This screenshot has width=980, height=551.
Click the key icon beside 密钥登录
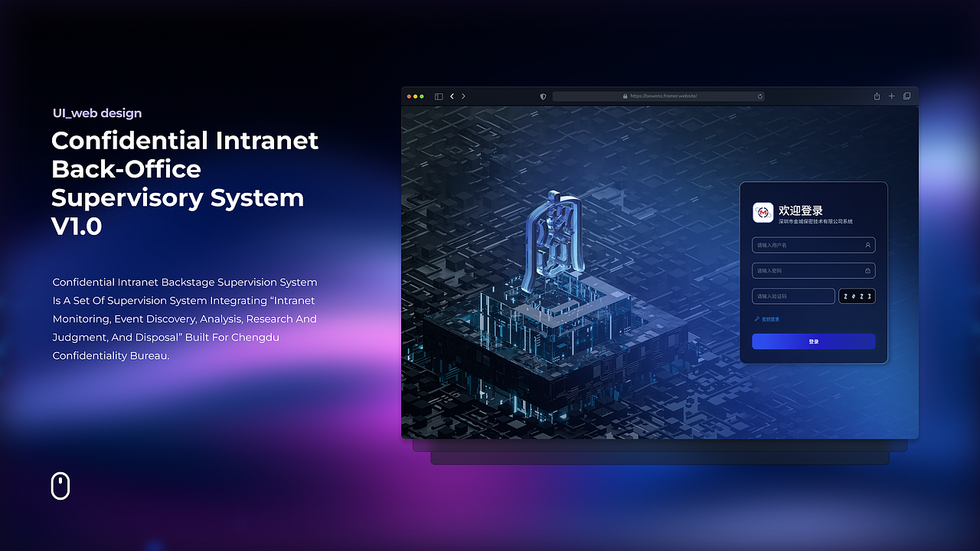click(x=756, y=319)
